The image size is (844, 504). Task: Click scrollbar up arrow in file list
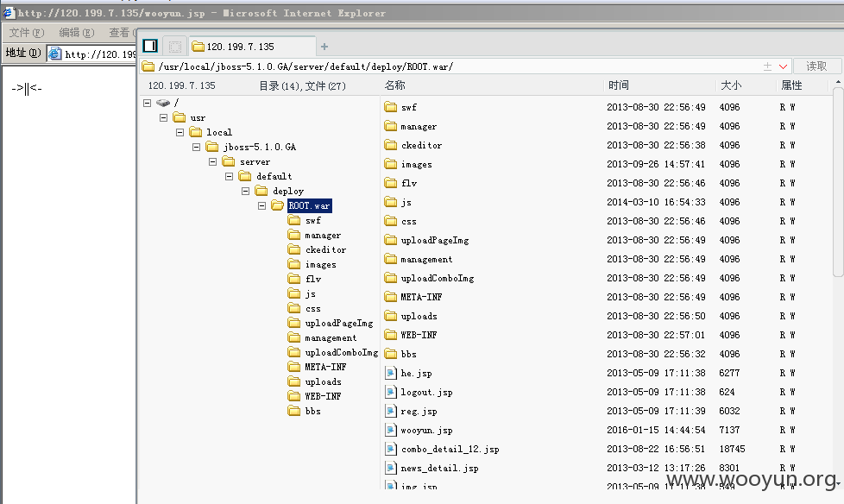tap(838, 81)
